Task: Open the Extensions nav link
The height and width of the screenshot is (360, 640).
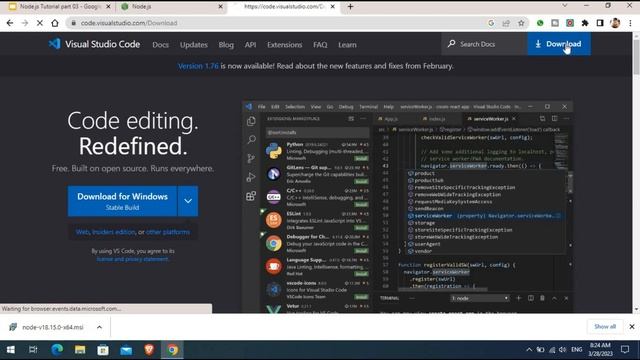Action: 284,45
